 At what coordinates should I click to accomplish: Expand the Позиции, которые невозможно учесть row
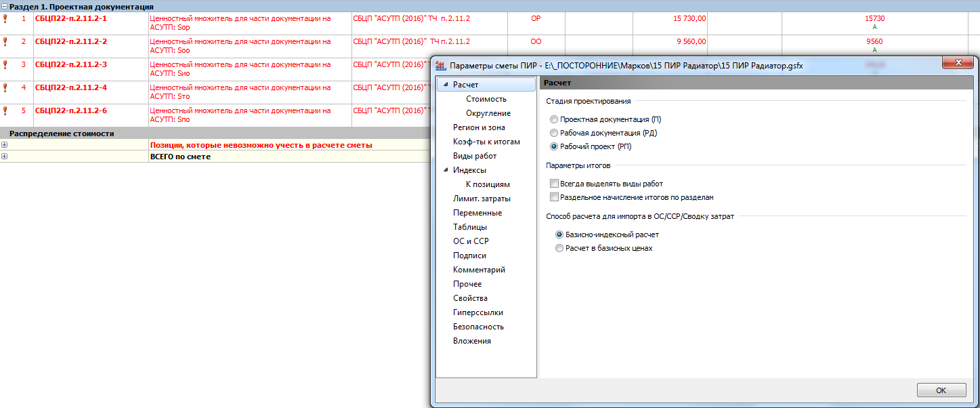[x=5, y=145]
